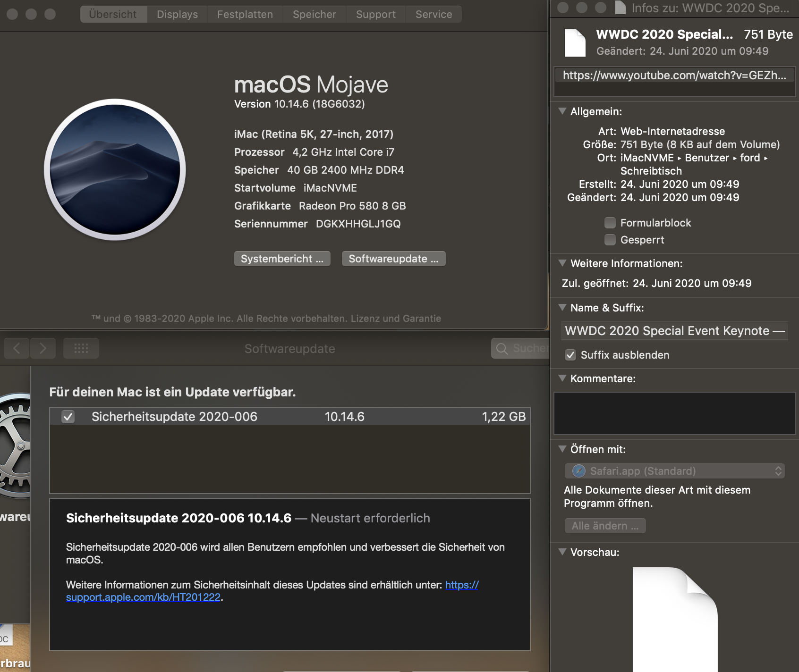Screen dimensions: 799x672
Task: Collapse the Kommentare section
Action: tap(562, 378)
